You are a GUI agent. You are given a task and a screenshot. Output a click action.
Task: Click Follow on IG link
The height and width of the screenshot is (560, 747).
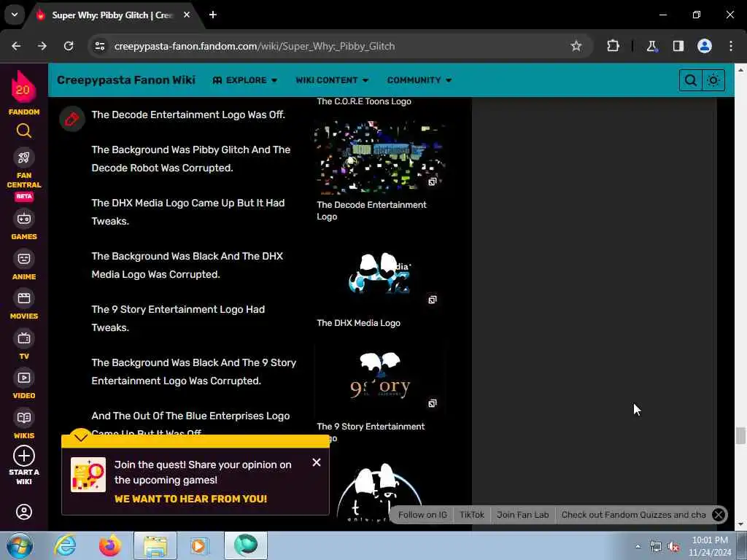pyautogui.click(x=422, y=515)
